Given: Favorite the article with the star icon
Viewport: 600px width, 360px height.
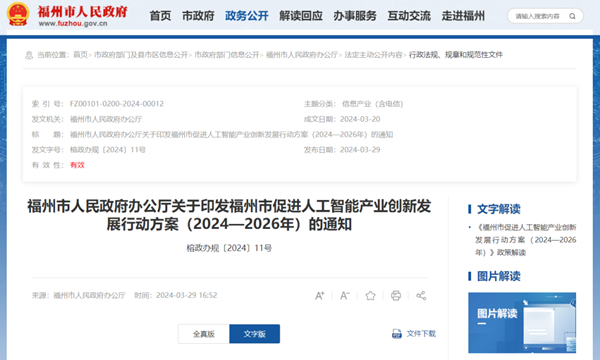Looking at the screenshot, I should tap(370, 296).
